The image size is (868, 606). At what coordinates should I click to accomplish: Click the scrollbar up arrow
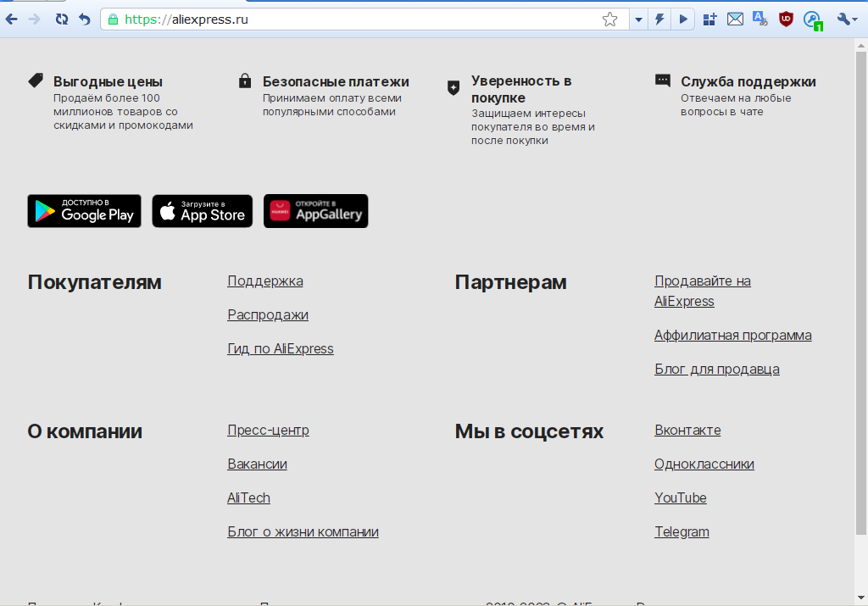(x=861, y=44)
